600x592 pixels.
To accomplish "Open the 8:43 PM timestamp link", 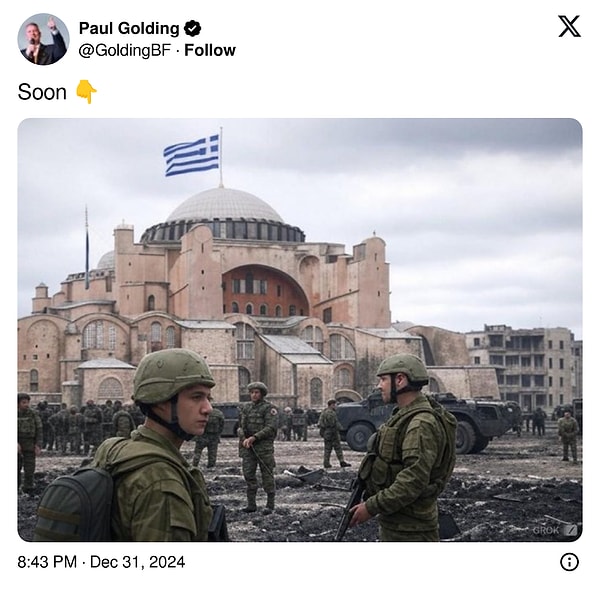I will point(47,562).
